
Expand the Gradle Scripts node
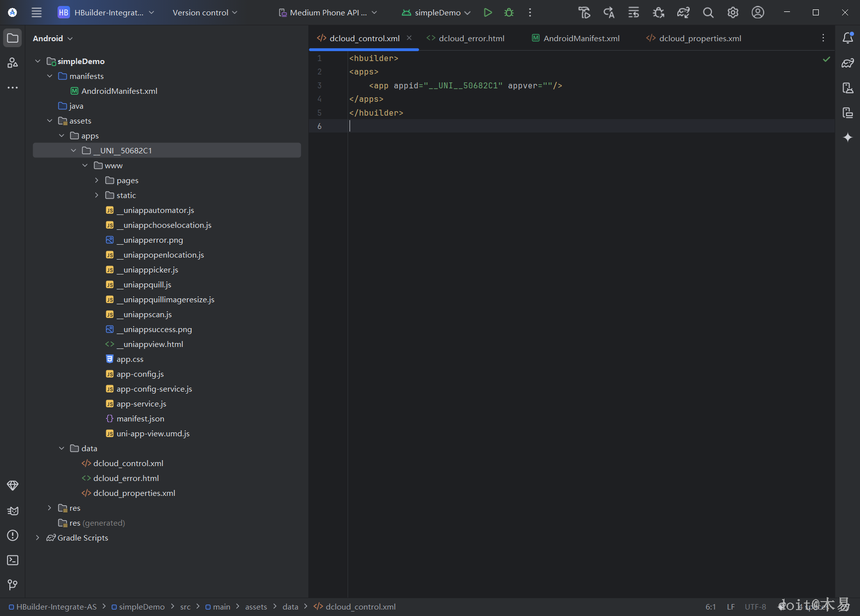point(38,538)
